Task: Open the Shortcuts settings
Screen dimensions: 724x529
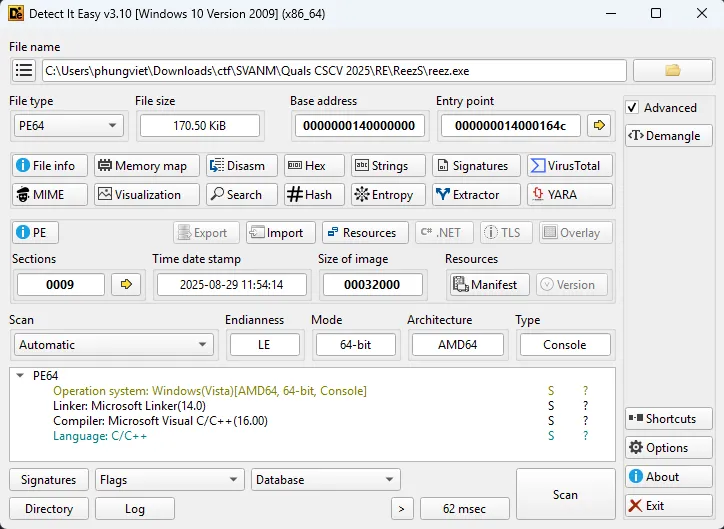Action: point(669,419)
